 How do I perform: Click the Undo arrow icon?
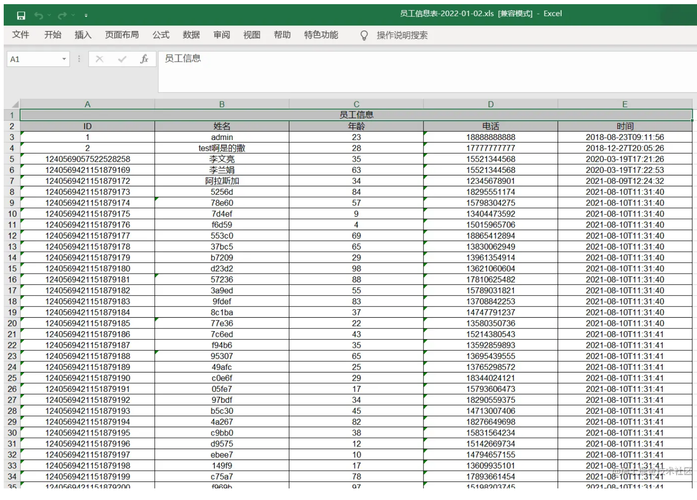(x=39, y=16)
